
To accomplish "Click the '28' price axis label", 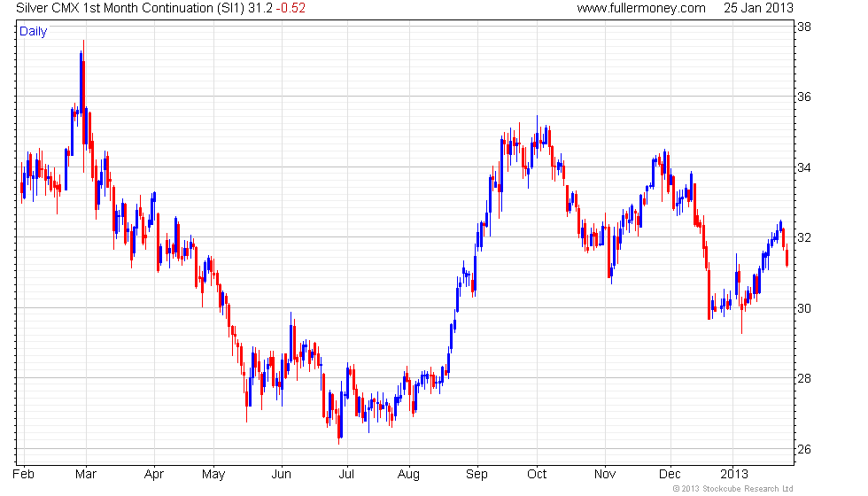I will [x=804, y=379].
